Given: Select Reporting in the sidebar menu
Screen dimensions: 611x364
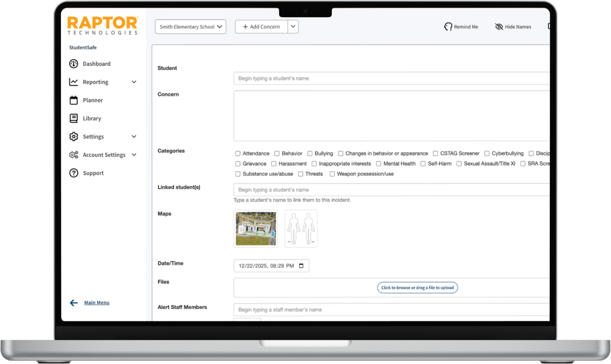Looking at the screenshot, I should [x=95, y=82].
